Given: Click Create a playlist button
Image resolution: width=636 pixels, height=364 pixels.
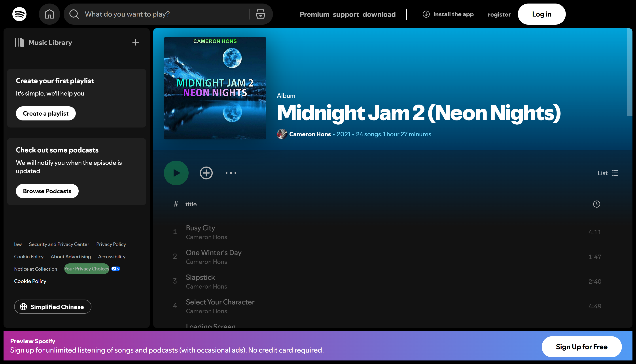Looking at the screenshot, I should (46, 113).
